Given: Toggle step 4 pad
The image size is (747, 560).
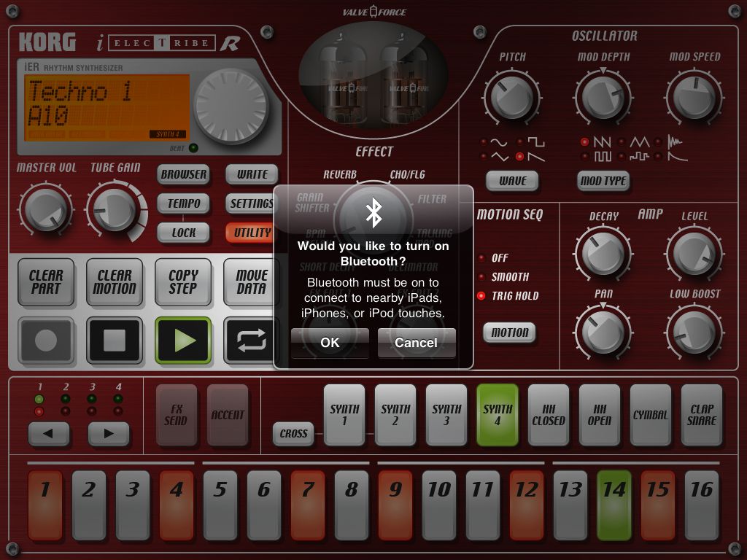Looking at the screenshot, I should coord(177,505).
